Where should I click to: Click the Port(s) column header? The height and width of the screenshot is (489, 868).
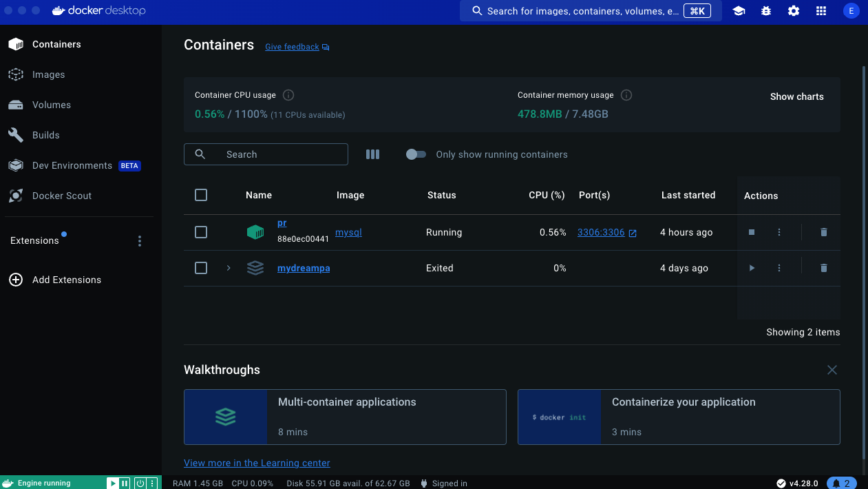coord(595,196)
